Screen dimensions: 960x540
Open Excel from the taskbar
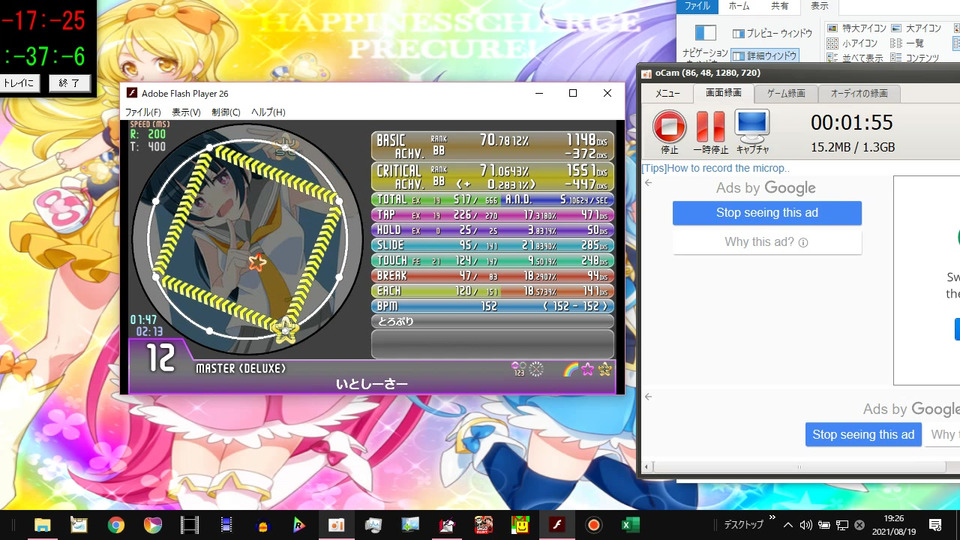pyautogui.click(x=630, y=525)
